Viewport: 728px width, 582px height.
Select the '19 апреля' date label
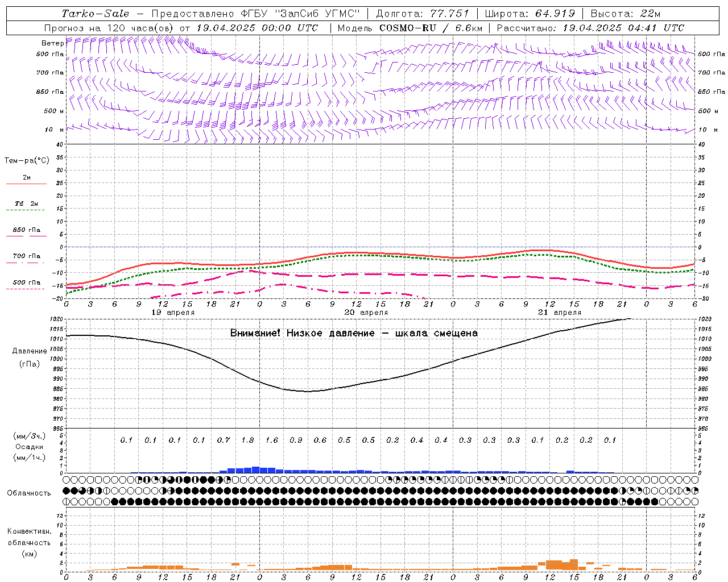(x=173, y=313)
